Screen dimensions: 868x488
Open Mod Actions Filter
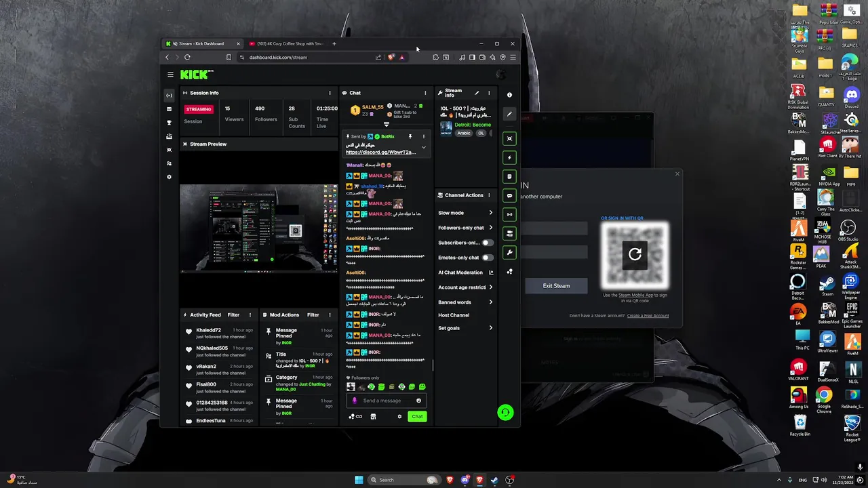[313, 314]
